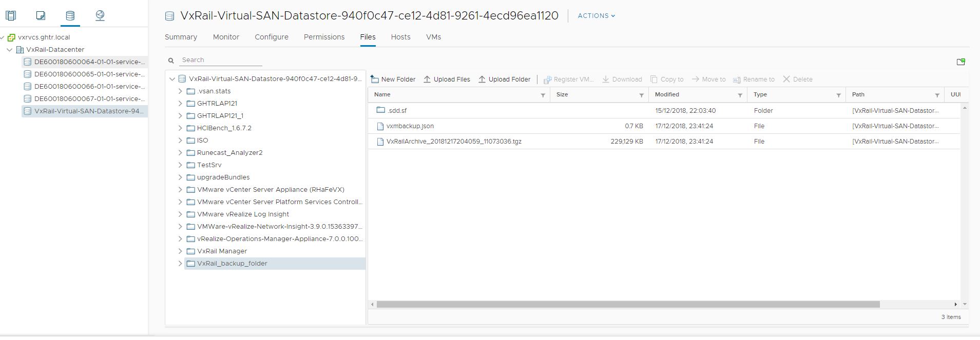Screen dimensions: 980x340
Task: Expand the upgradeBundles folder
Action: [x=180, y=177]
